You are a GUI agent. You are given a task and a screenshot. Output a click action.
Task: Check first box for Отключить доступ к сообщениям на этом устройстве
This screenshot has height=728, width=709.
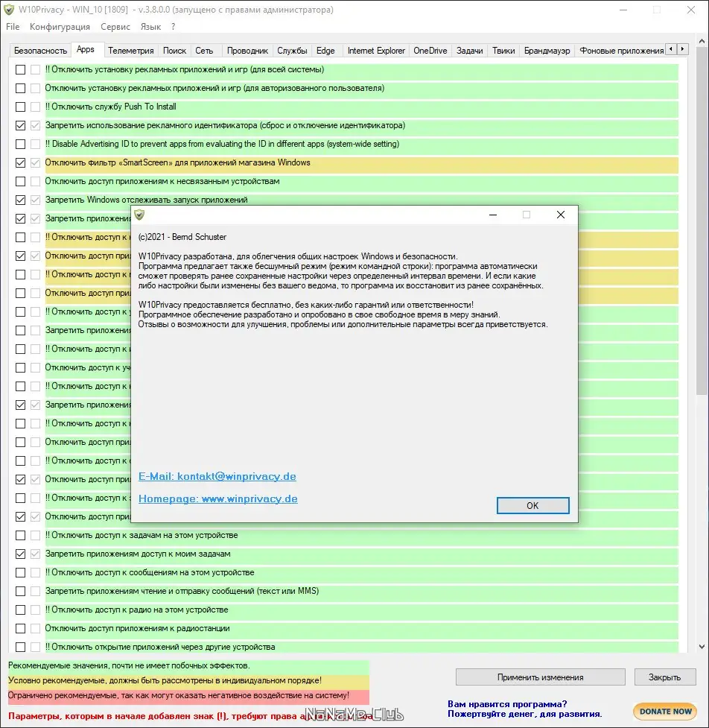(20, 572)
